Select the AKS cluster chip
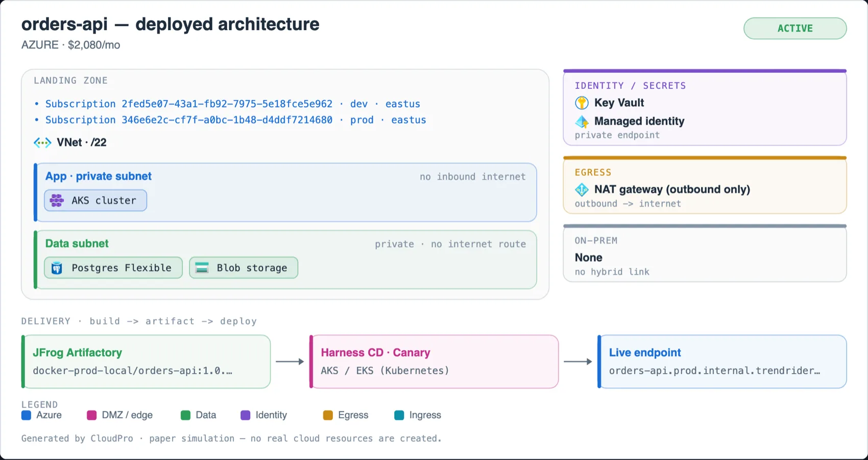 95,200
